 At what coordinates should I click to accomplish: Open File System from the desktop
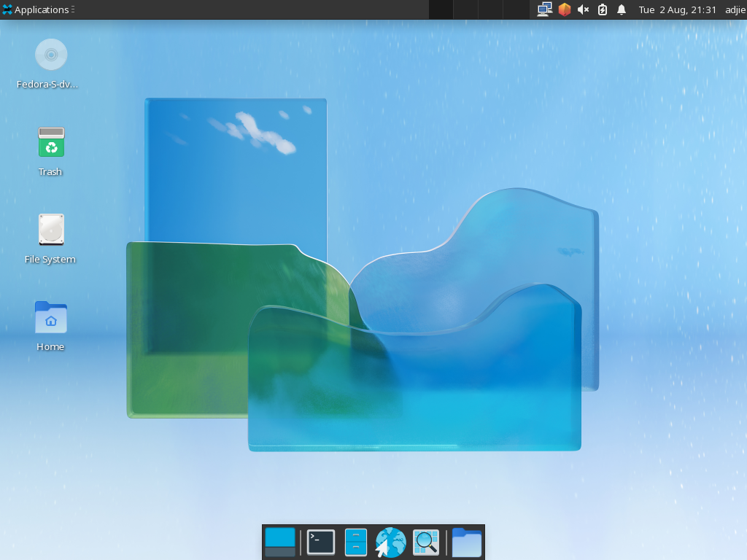[50, 230]
